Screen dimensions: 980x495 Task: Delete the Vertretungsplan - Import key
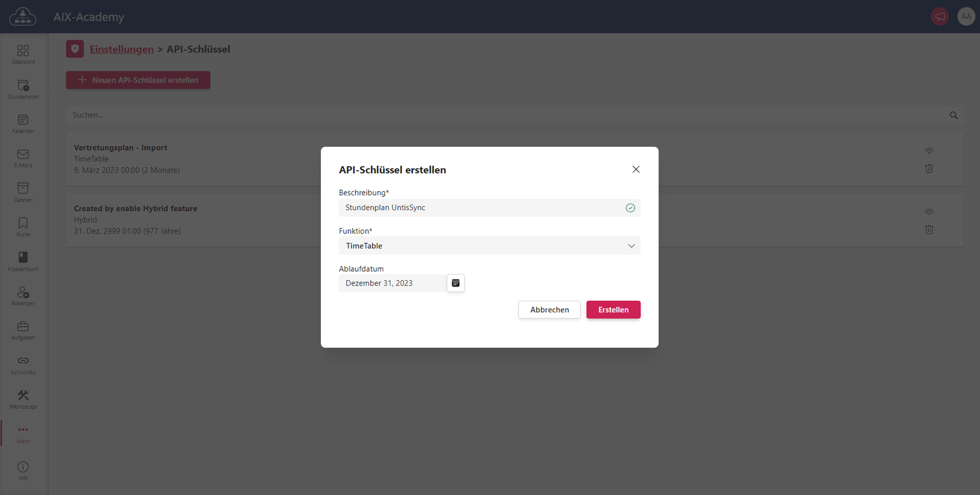click(929, 169)
